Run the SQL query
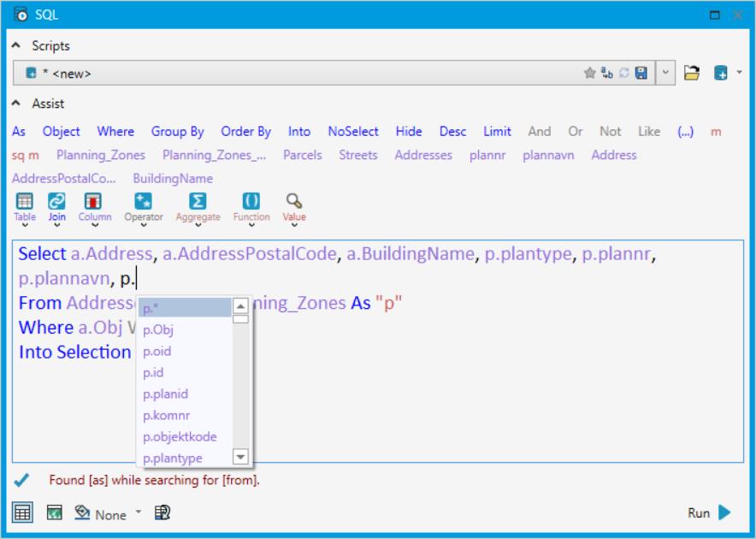This screenshot has width=756, height=539. pyautogui.click(x=708, y=512)
